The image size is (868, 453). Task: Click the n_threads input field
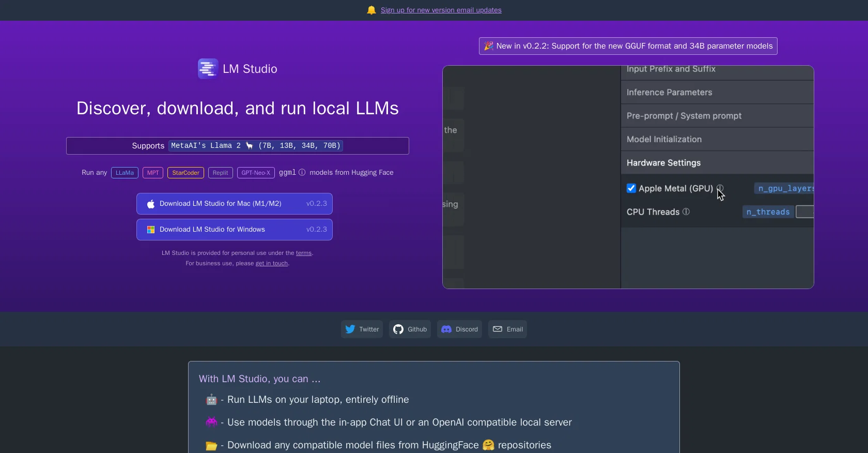805,212
